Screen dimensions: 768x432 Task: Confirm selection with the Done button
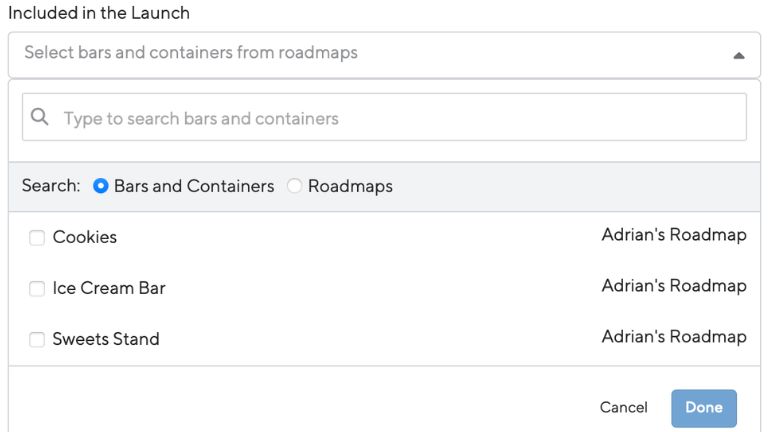[x=704, y=408]
